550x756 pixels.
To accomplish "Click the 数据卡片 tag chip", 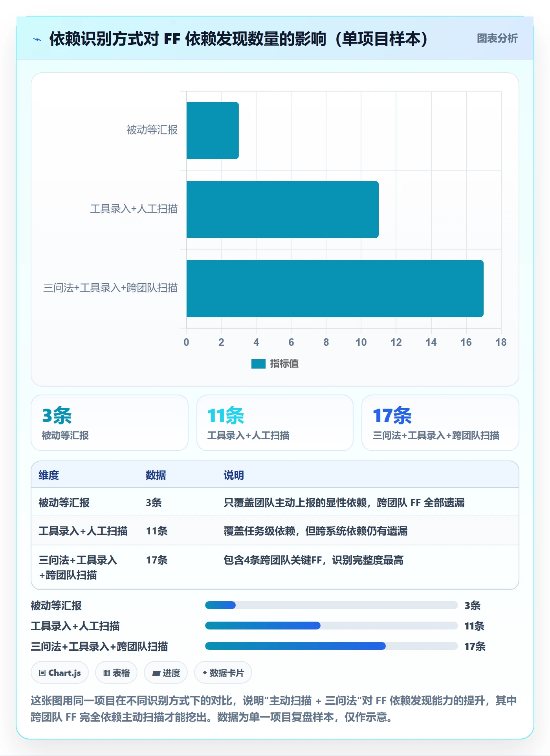I will pos(223,673).
